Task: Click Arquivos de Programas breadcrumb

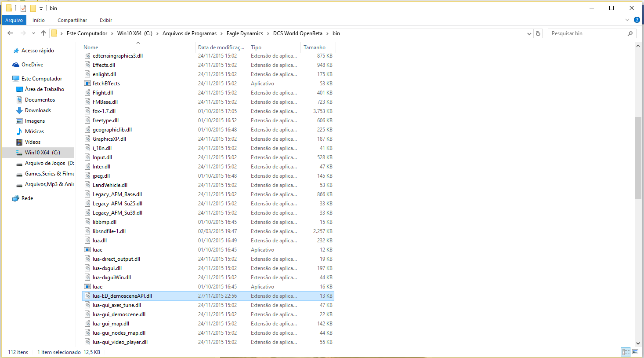Action: click(x=189, y=33)
